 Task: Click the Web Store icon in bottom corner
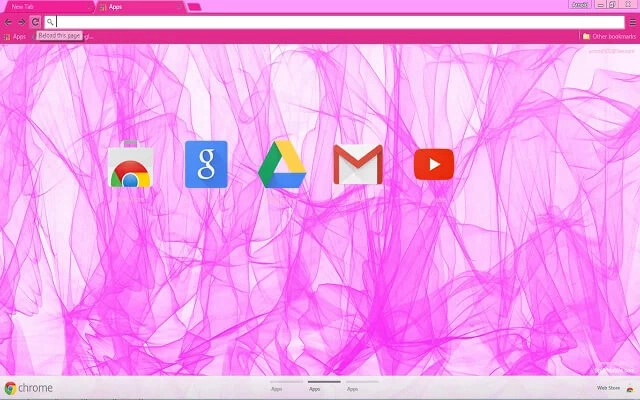tap(630, 389)
